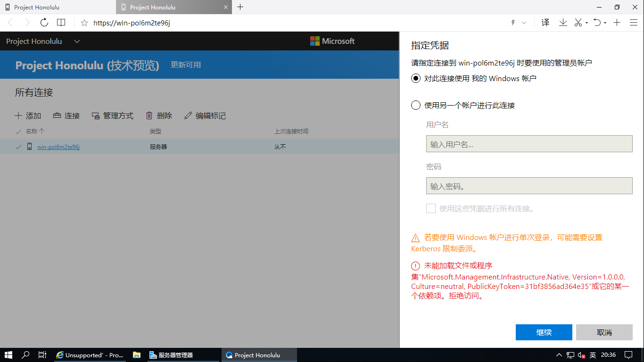
Task: Sort by the 名称 column header
Action: [35, 132]
